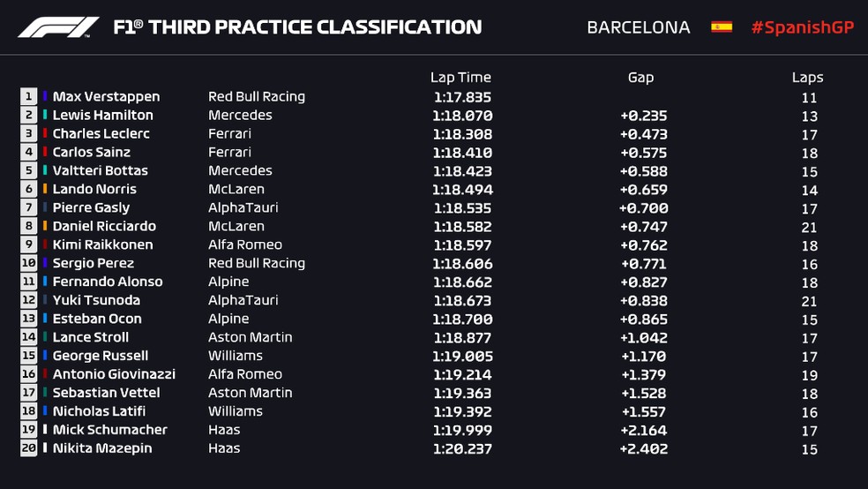
Task: Click the Lap Time column header
Action: click(460, 78)
